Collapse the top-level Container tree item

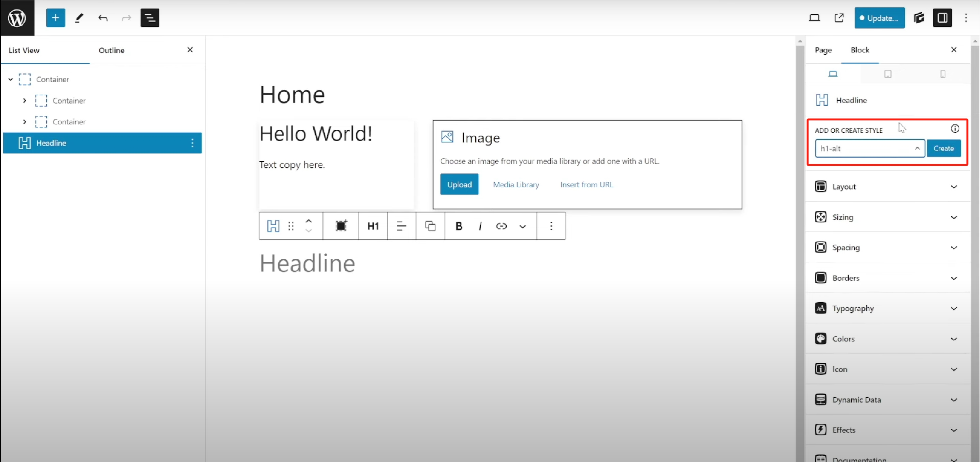pos(11,80)
